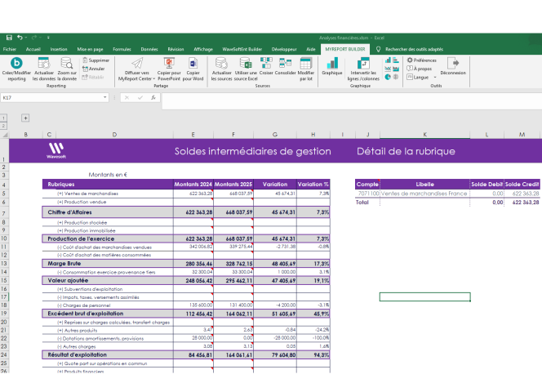Click Supprimer in the Reporting group

(96, 60)
